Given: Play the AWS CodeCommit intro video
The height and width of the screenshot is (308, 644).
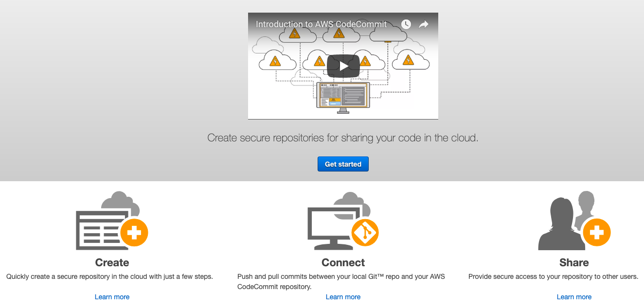Looking at the screenshot, I should coord(343,66).
